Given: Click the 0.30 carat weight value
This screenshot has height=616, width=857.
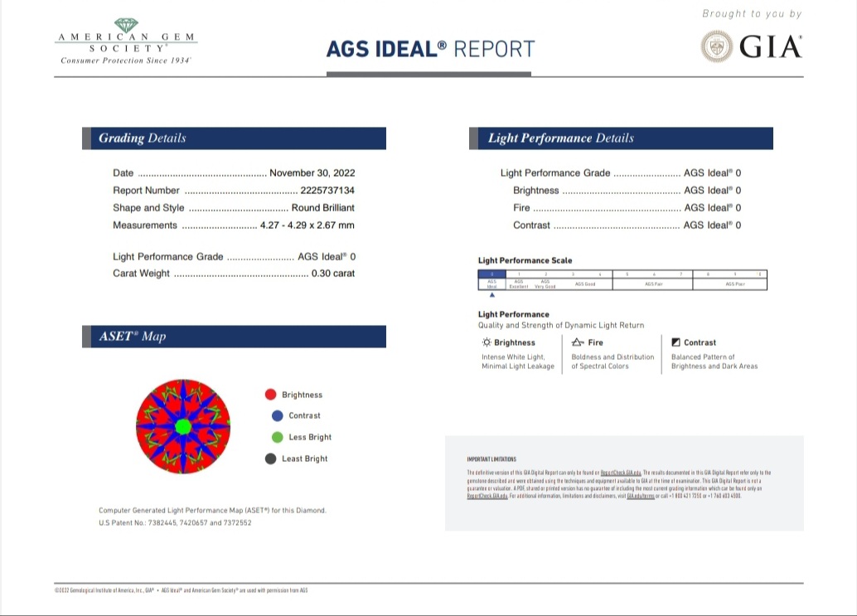Looking at the screenshot, I should (x=333, y=274).
